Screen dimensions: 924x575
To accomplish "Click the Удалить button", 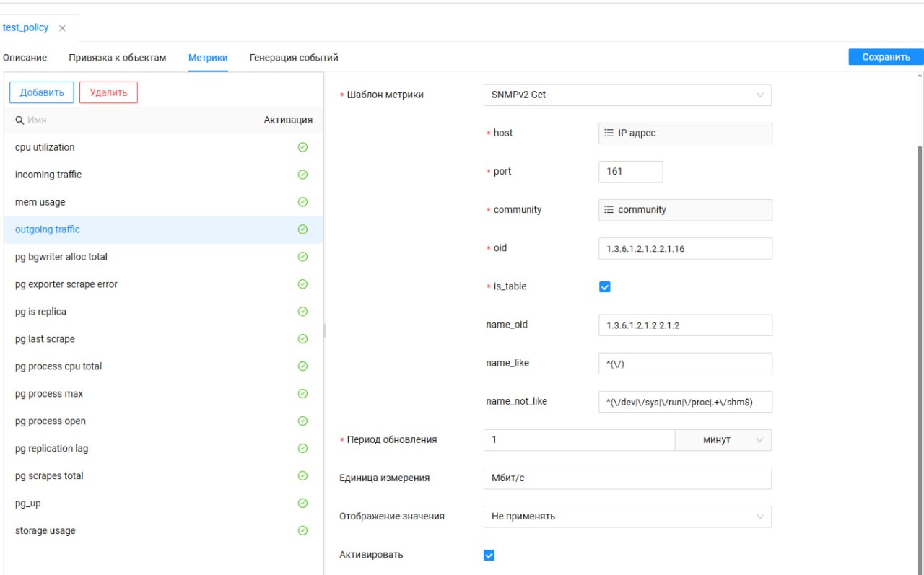I will 108,92.
